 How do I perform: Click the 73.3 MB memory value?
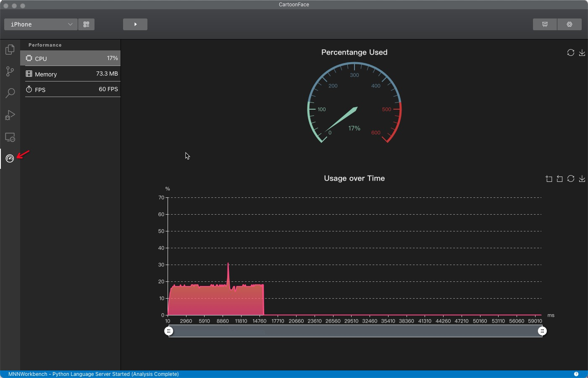[x=107, y=73]
